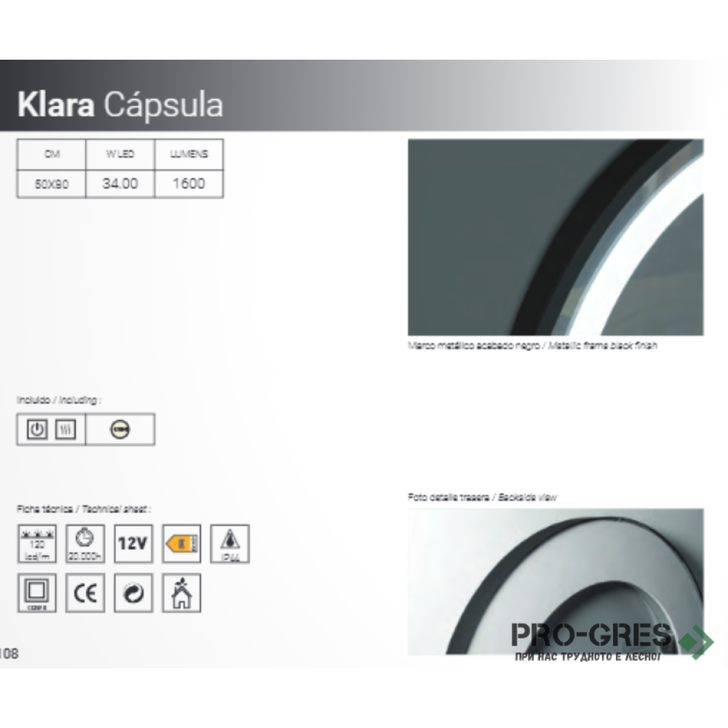The height and width of the screenshot is (728, 728).
Task: Click the black metallic frame detail photo
Action: click(x=555, y=237)
